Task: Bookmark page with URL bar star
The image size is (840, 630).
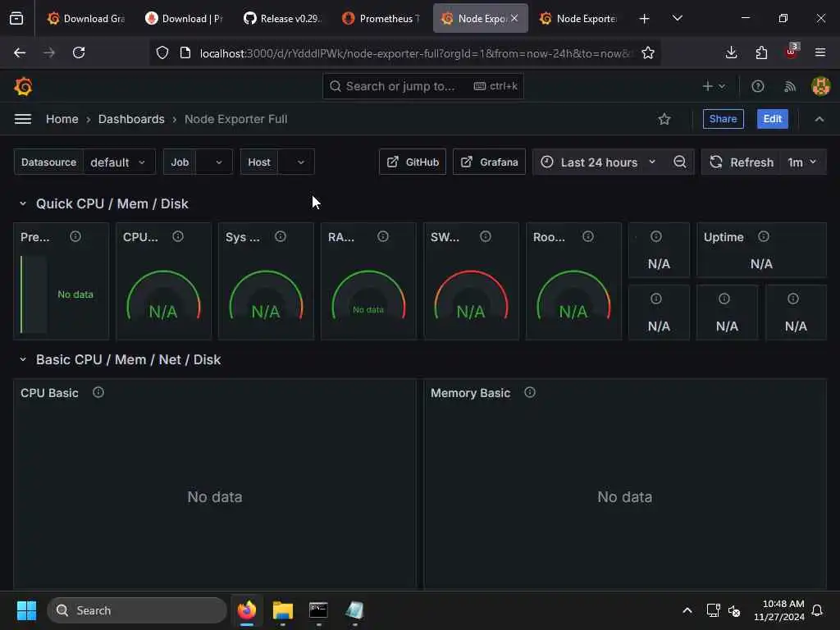Action: [x=648, y=52]
